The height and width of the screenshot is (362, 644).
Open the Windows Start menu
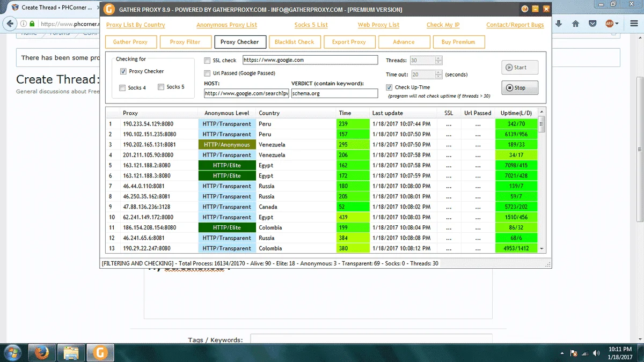pos(12,353)
